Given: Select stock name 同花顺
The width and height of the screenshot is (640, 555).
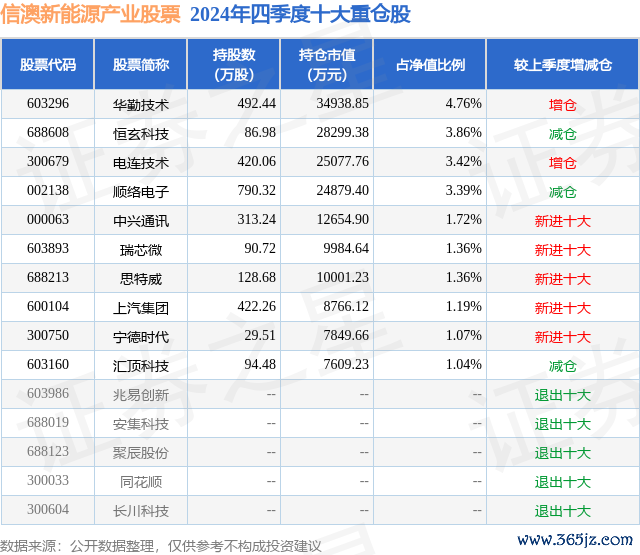Looking at the screenshot, I should point(141,482).
